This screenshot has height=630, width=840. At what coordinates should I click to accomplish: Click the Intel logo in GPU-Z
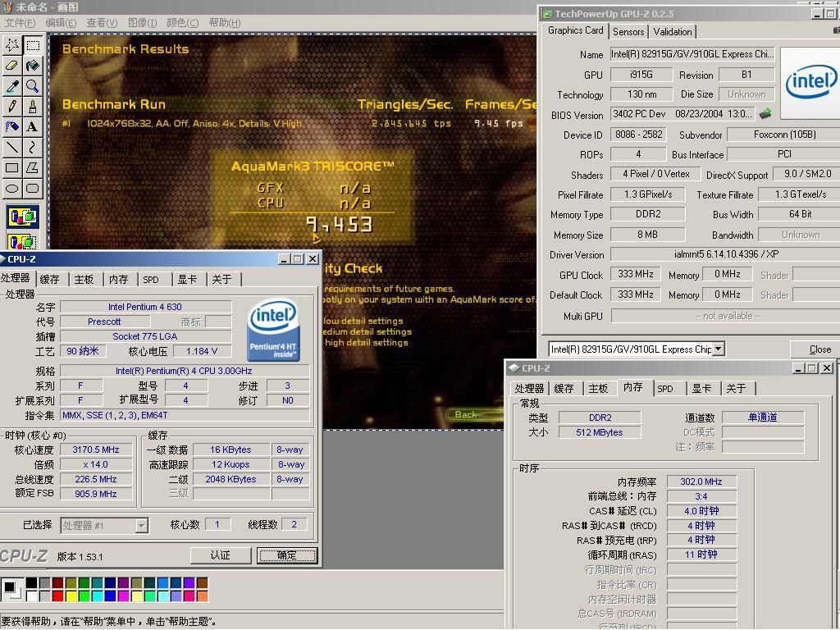pos(810,83)
